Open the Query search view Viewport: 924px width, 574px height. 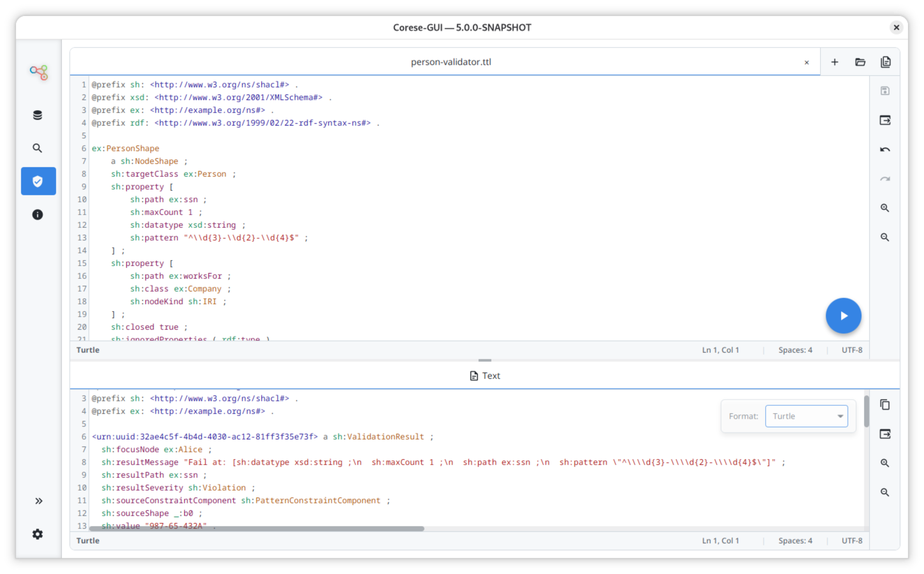point(38,148)
